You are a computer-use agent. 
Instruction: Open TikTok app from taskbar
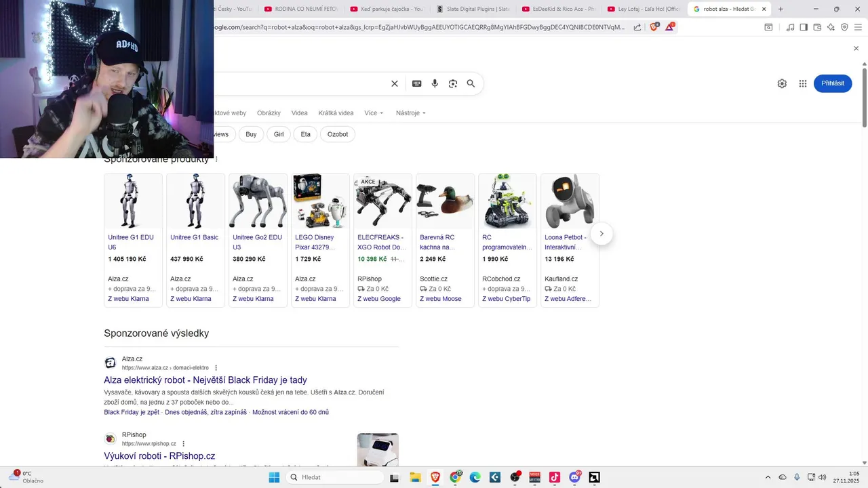[555, 477]
